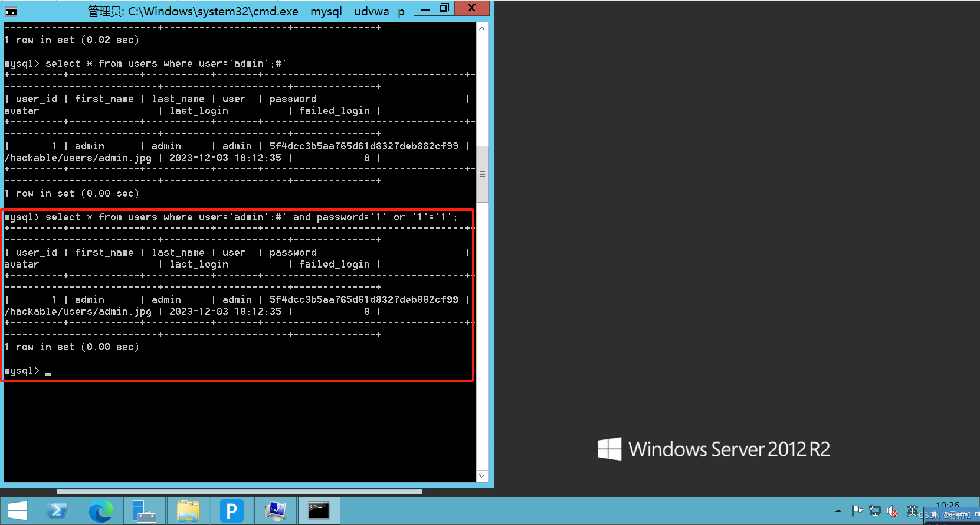Click the muted volume speaker icon
Viewport: 980px width, 525px height.
(893, 511)
